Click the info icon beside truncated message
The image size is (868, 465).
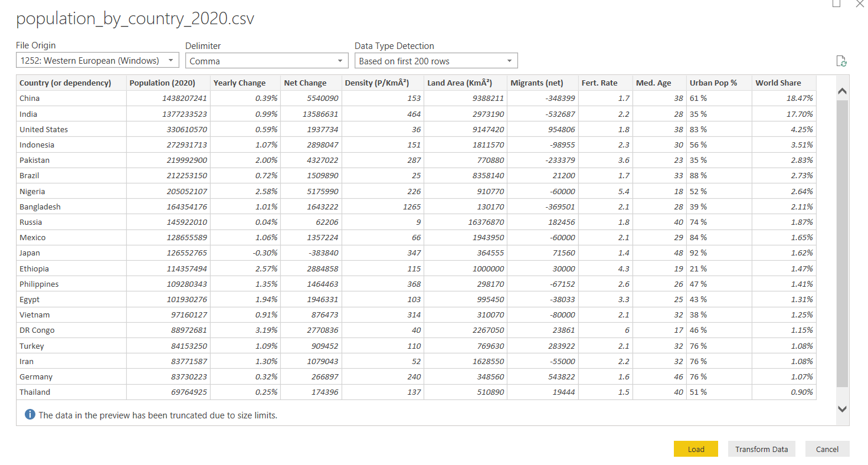coord(30,415)
